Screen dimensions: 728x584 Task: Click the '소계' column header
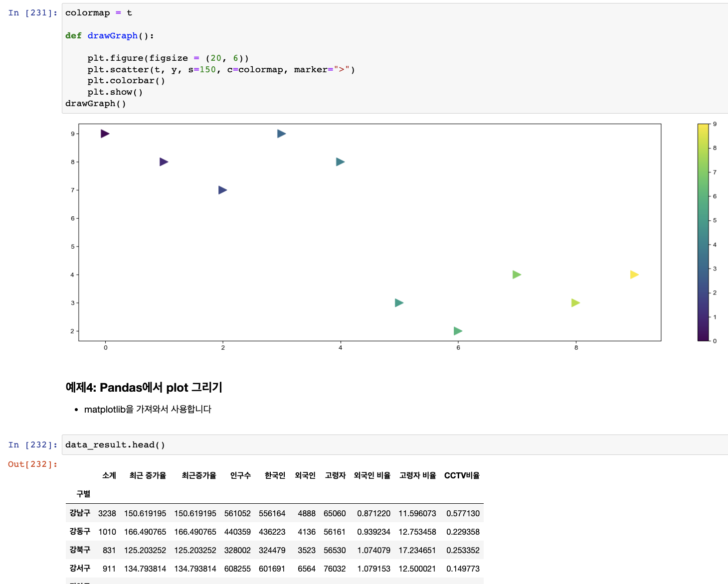coord(109,475)
